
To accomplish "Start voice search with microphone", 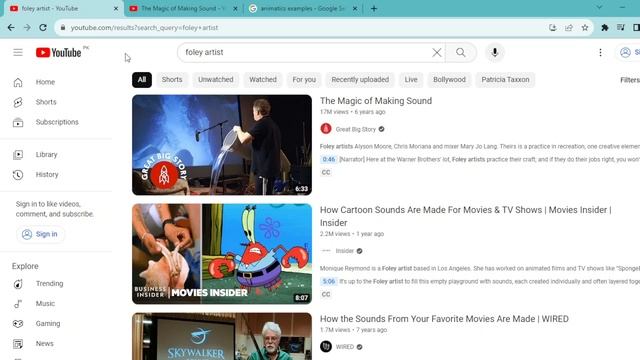I will (x=495, y=52).
